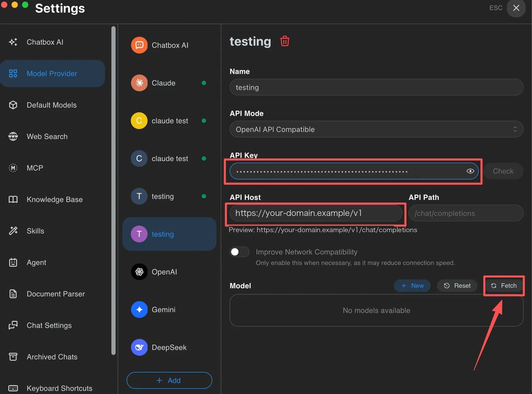Open Chatbox AI settings in sidebar
The image size is (532, 394).
[x=53, y=42]
